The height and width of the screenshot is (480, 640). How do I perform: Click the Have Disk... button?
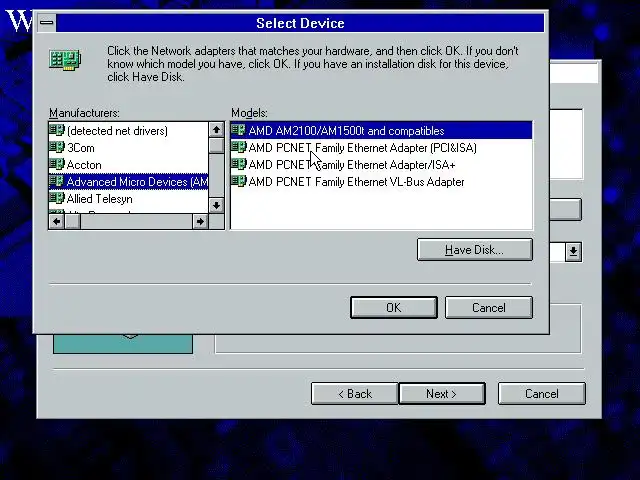475,249
